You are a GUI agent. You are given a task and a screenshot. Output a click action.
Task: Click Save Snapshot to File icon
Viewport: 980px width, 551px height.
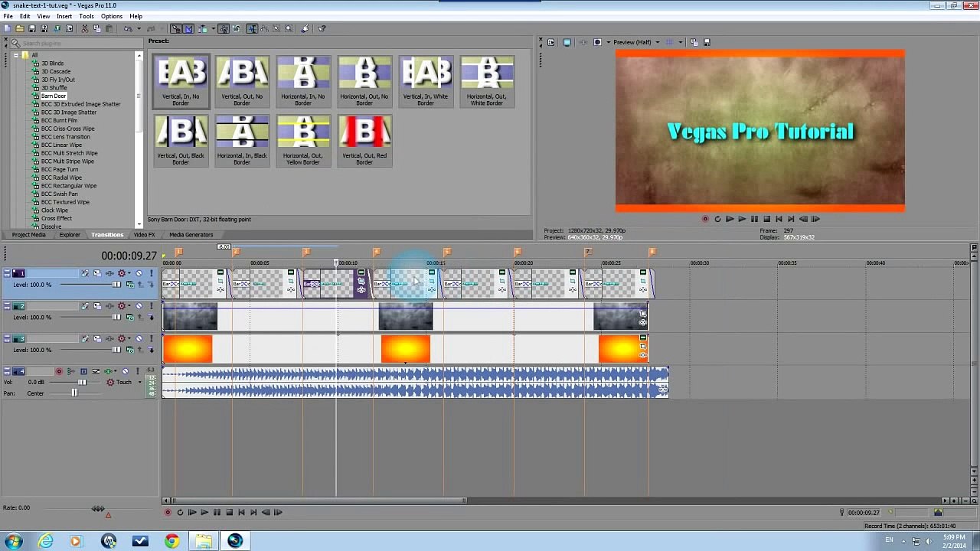tap(707, 42)
